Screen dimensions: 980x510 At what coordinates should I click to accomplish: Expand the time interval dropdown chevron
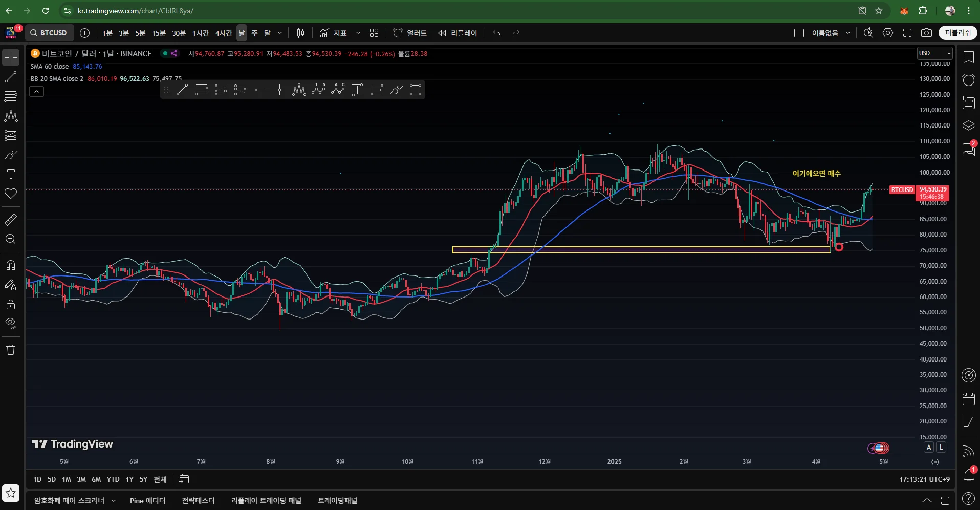pos(280,33)
